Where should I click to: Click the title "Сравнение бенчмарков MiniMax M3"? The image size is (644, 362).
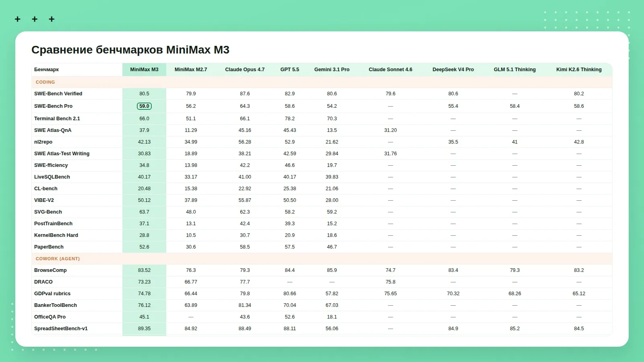point(130,50)
